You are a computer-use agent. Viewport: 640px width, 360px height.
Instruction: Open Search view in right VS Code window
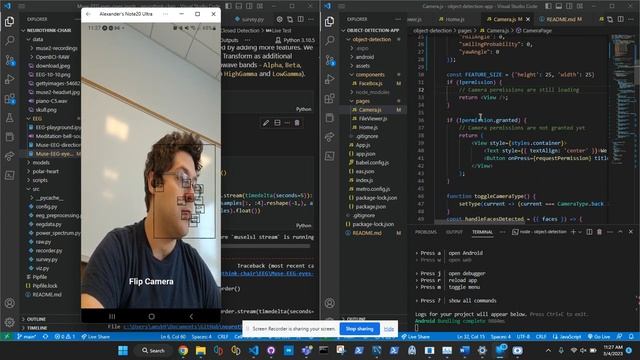click(x=329, y=40)
